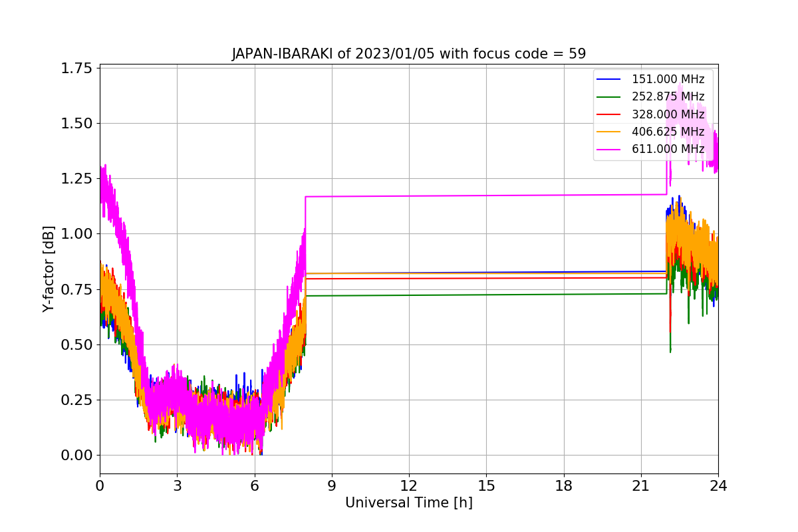The width and height of the screenshot is (798, 532).
Task: Click the orange line swatch in legend
Action: 609,131
